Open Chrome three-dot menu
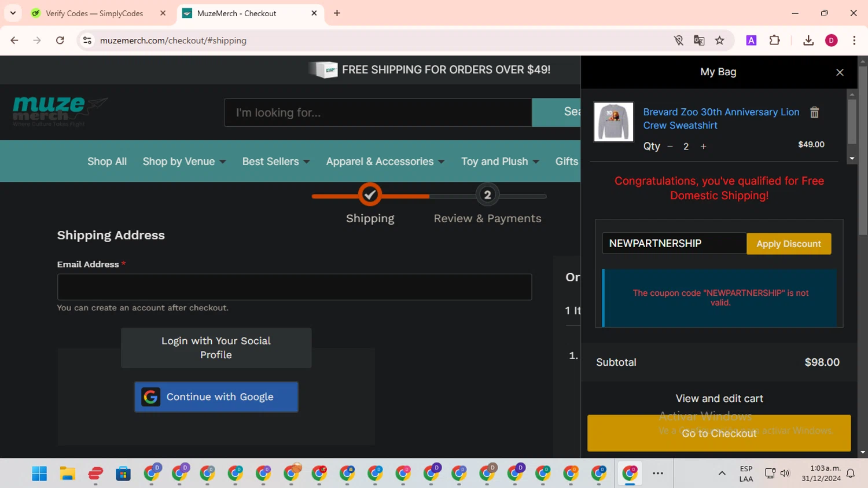 (854, 41)
